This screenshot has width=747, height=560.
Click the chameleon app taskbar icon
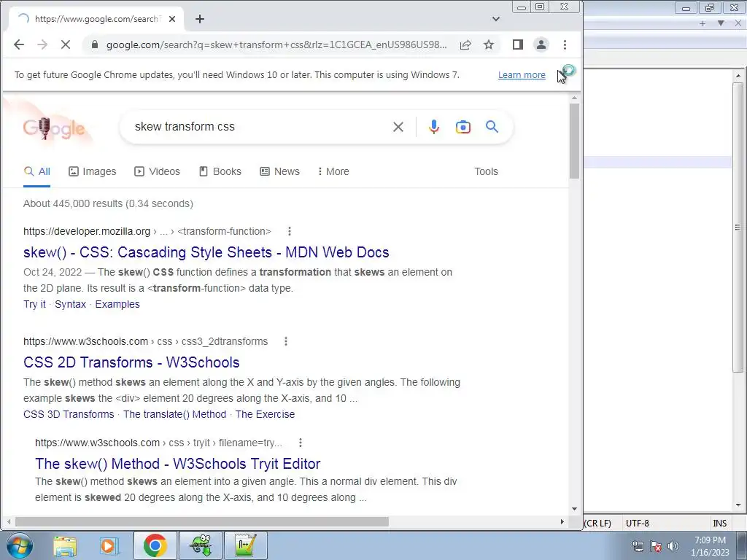click(x=201, y=545)
